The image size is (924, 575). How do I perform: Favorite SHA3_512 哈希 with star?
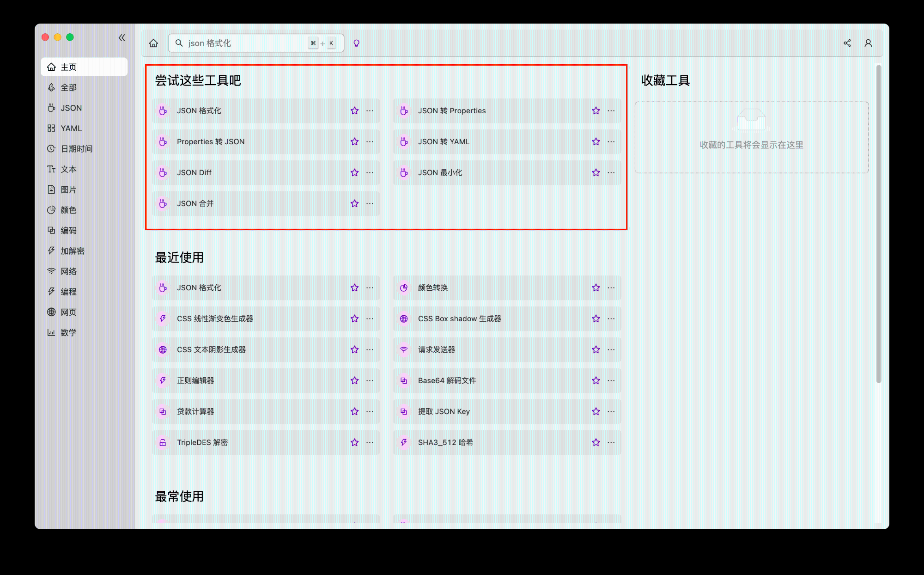click(x=596, y=442)
